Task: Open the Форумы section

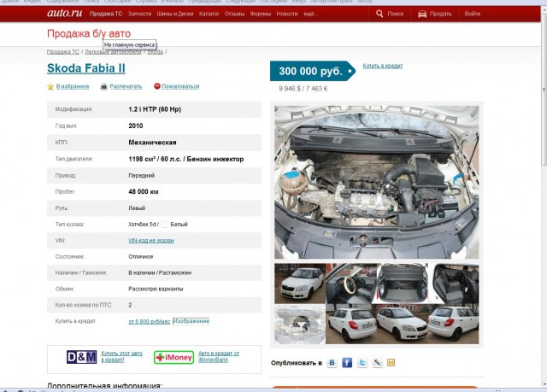Action: (x=260, y=14)
